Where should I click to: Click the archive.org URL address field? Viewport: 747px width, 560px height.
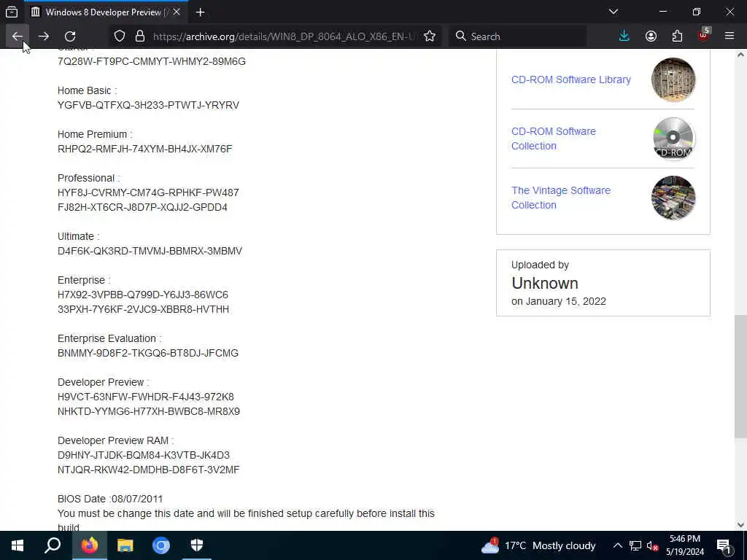tap(285, 36)
